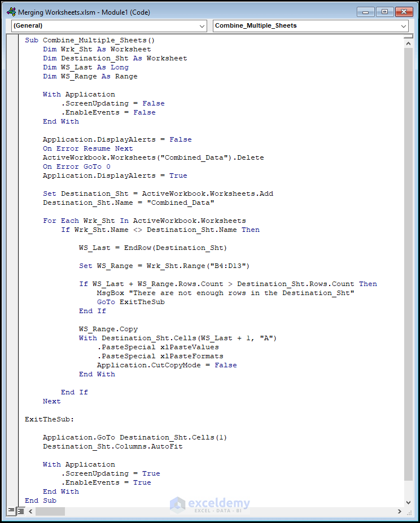Click 'Dim Destination_Sht As Worksheet' line

tap(115, 58)
